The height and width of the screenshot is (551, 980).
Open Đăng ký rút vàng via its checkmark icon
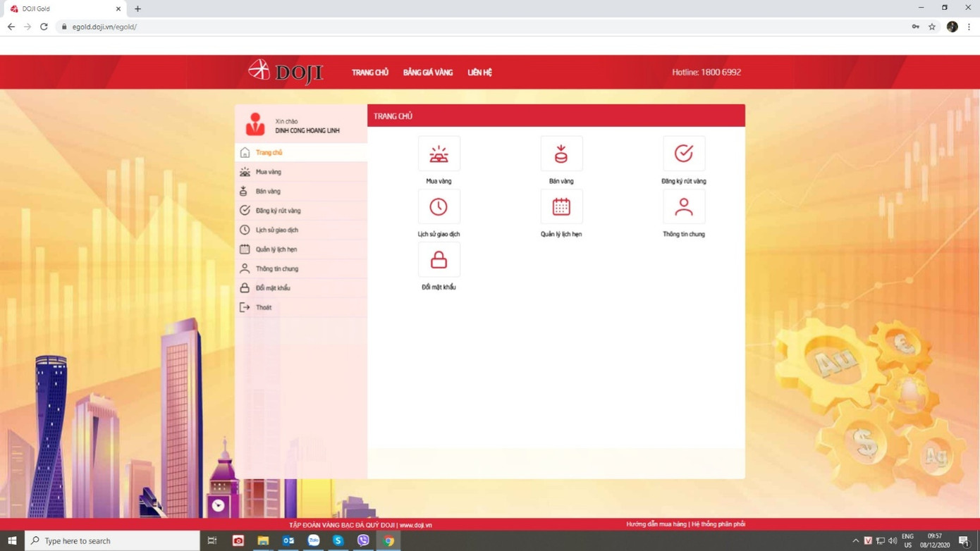pyautogui.click(x=682, y=153)
